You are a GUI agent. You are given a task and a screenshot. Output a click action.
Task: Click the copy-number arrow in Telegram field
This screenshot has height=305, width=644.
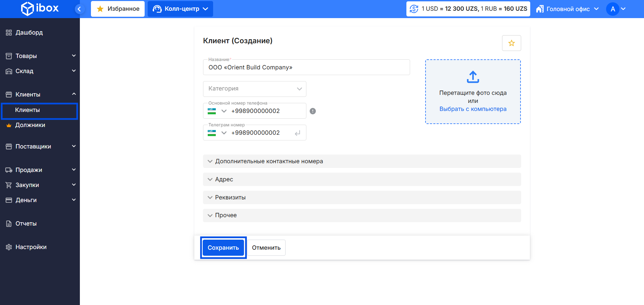[x=297, y=133]
